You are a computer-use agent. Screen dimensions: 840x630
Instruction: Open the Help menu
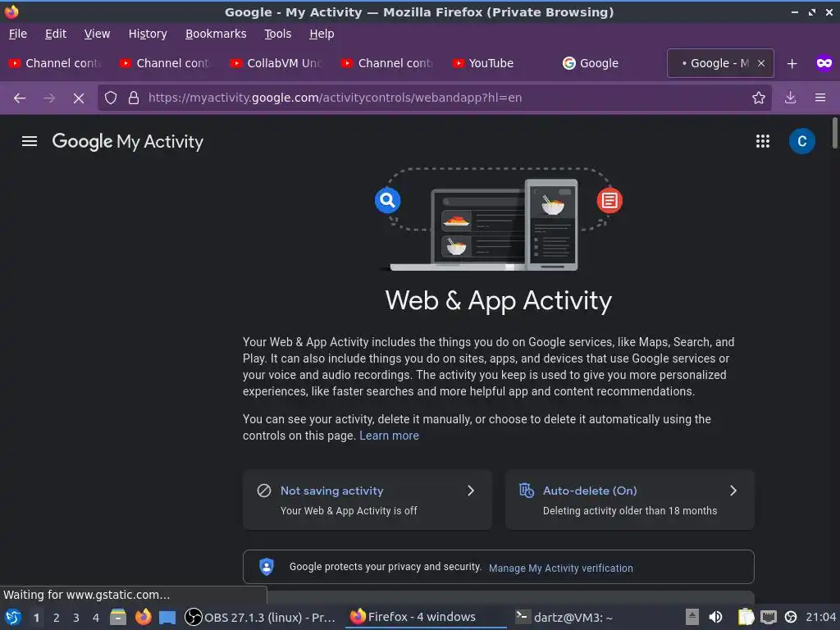[322, 34]
